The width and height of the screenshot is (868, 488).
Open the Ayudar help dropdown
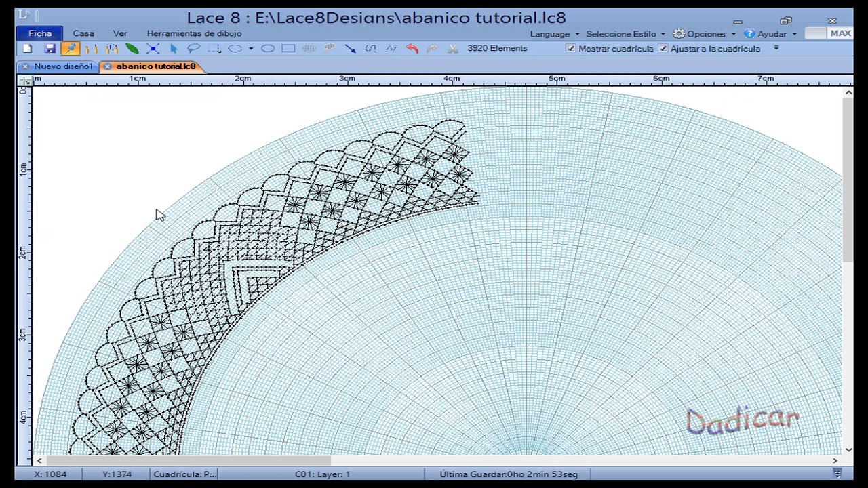coord(770,34)
